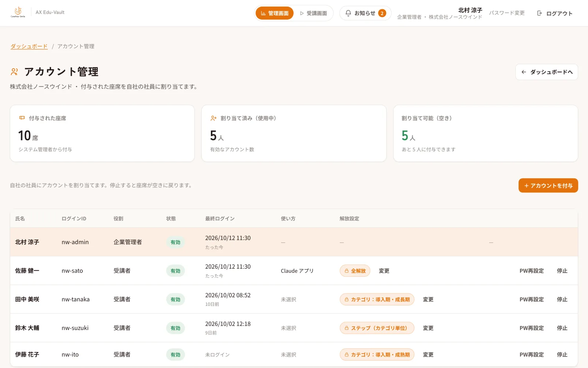Open the ダッシュボード breadcrumb link
This screenshot has width=588, height=368.
(x=29, y=46)
